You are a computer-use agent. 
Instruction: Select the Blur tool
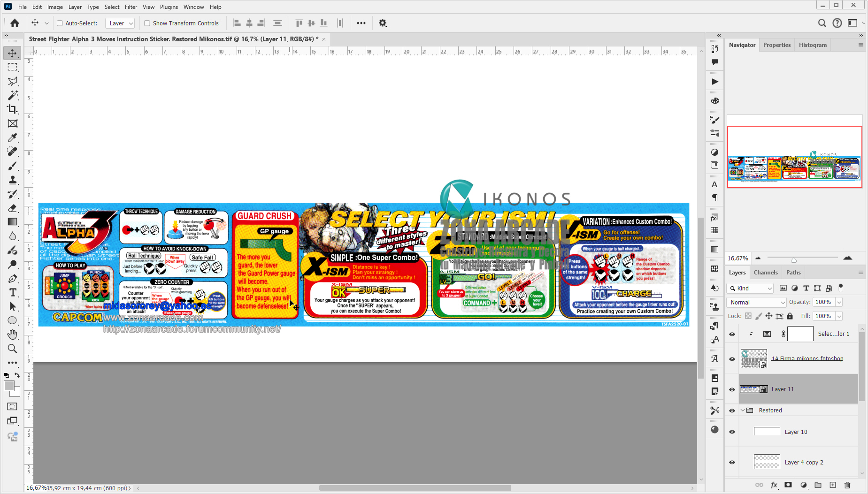pyautogui.click(x=13, y=236)
